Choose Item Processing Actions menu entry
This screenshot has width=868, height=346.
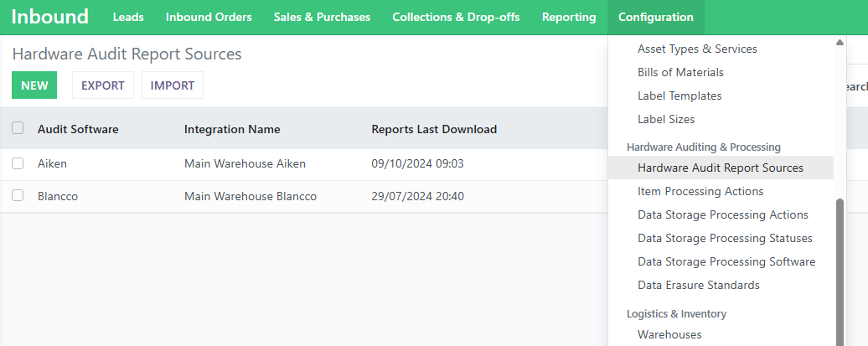click(x=700, y=191)
